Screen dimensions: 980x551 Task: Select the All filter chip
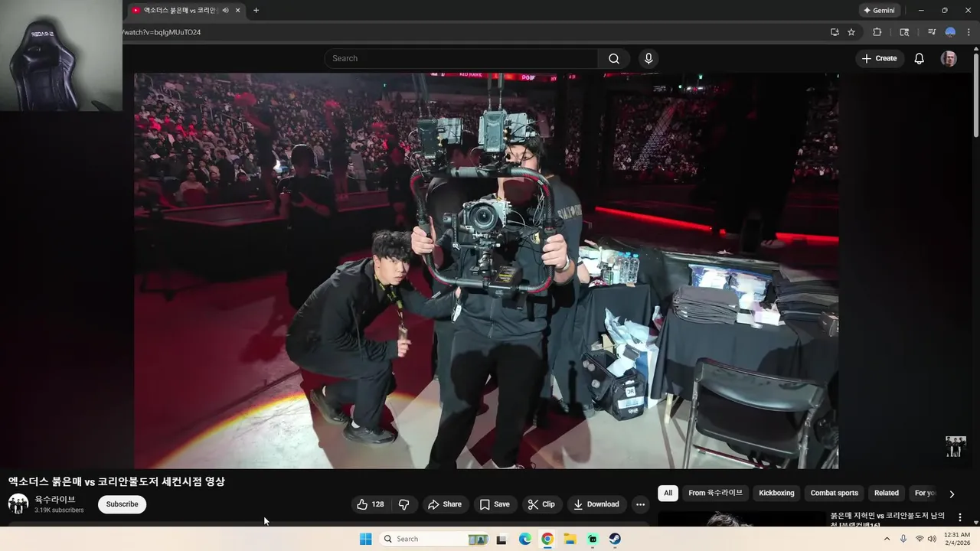click(x=668, y=493)
